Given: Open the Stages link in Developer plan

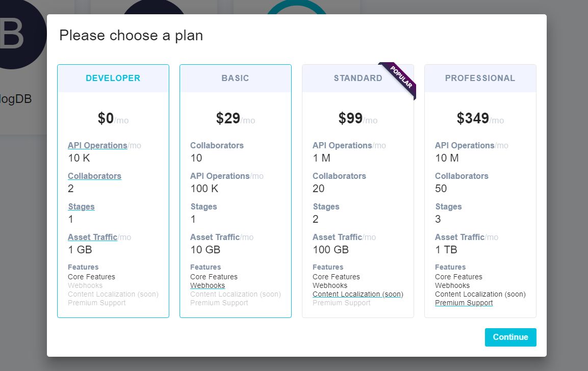Looking at the screenshot, I should 81,206.
